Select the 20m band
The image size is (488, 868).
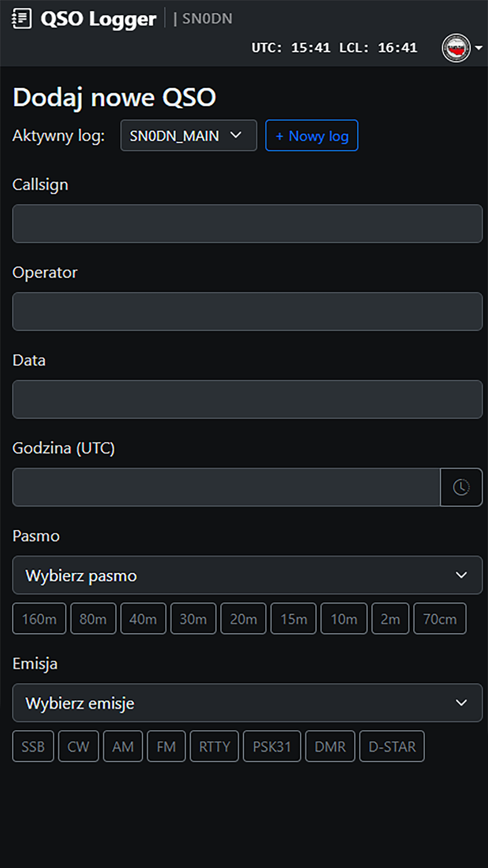click(x=243, y=618)
